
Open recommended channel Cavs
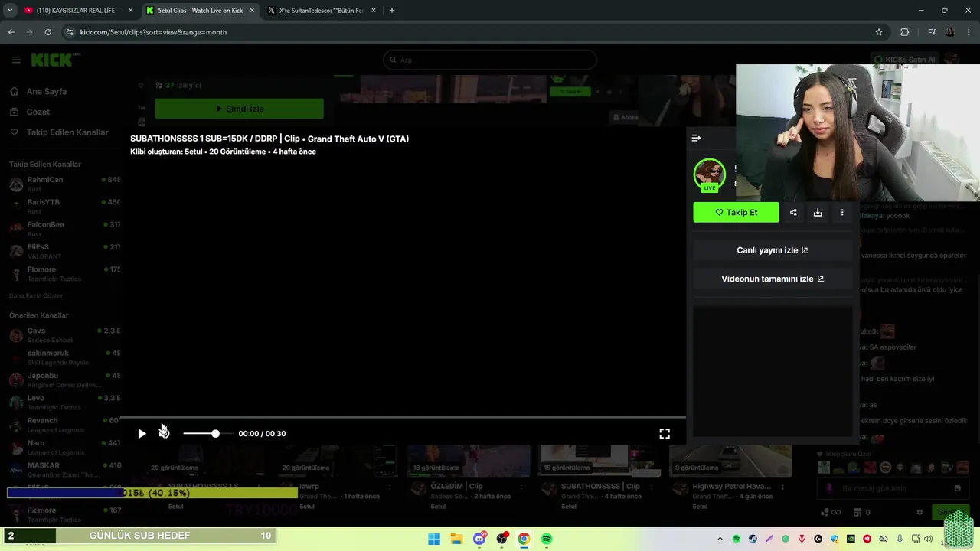[64, 335]
